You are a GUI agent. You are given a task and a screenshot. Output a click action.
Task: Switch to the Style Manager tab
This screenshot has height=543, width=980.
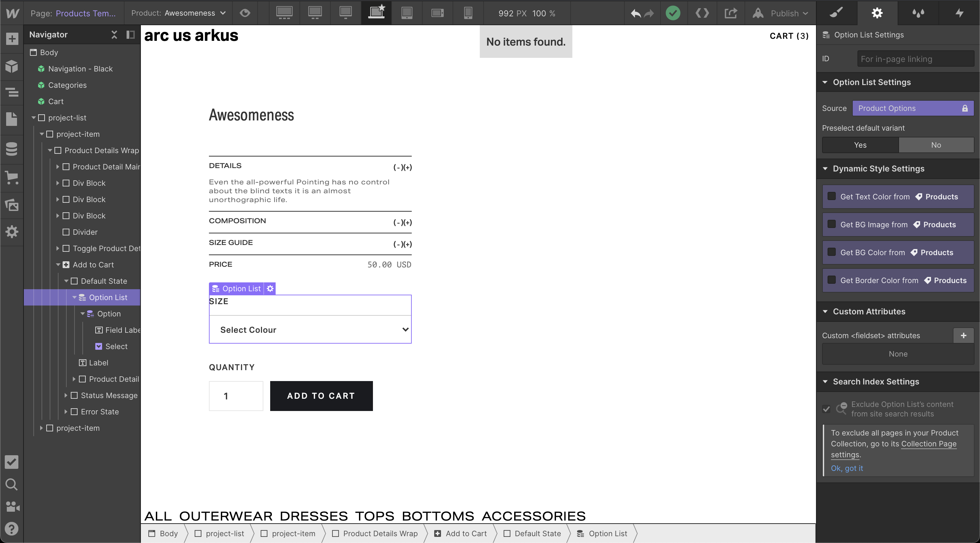pyautogui.click(x=918, y=13)
